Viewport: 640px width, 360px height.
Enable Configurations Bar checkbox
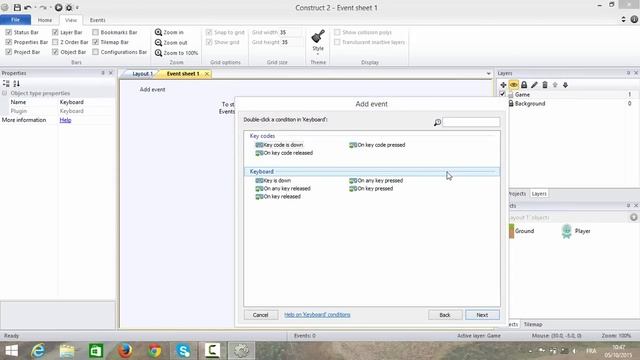click(x=96, y=52)
